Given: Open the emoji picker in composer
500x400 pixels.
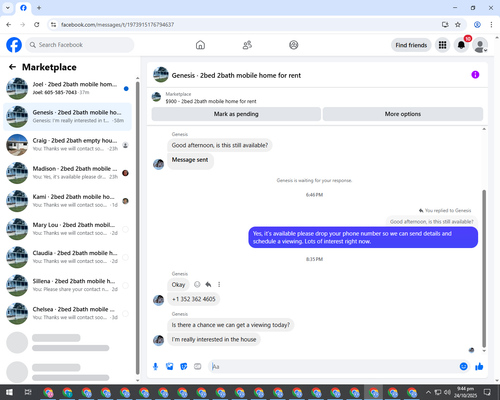Looking at the screenshot, I should click(463, 367).
